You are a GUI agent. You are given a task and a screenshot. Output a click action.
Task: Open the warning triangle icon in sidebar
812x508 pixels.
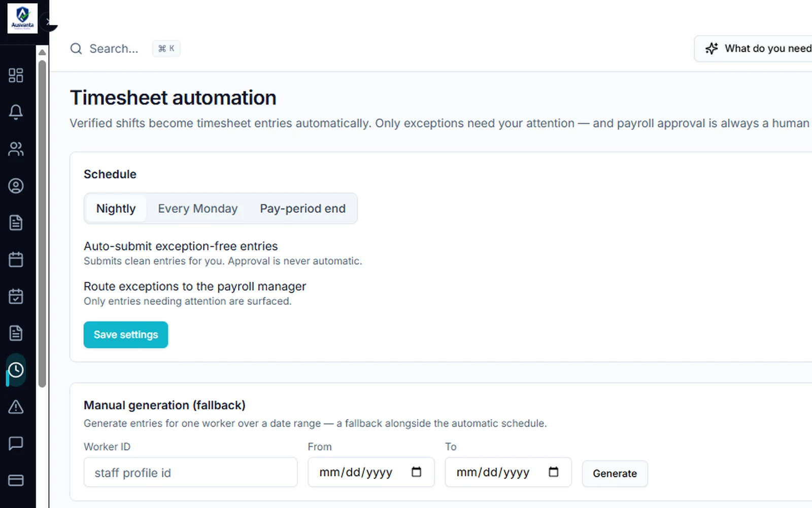coord(16,407)
